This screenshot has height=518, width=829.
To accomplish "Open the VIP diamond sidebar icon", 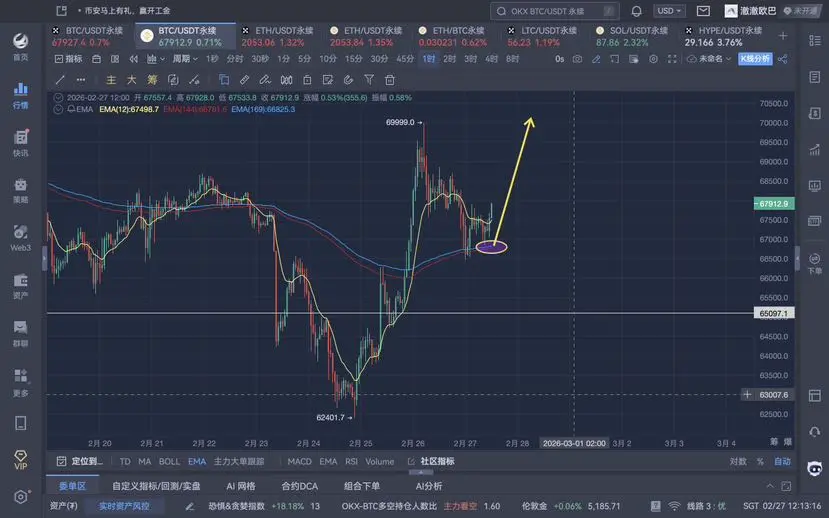I will coord(21,459).
